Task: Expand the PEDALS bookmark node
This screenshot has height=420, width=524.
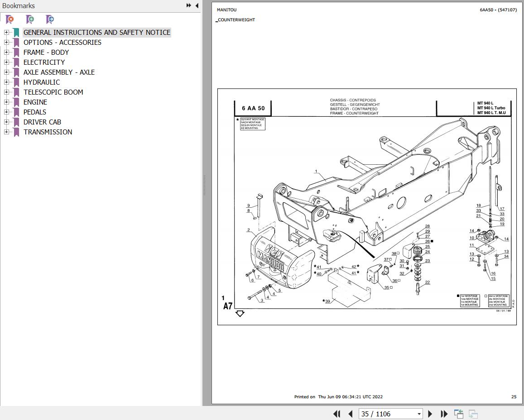Action: 6,112
